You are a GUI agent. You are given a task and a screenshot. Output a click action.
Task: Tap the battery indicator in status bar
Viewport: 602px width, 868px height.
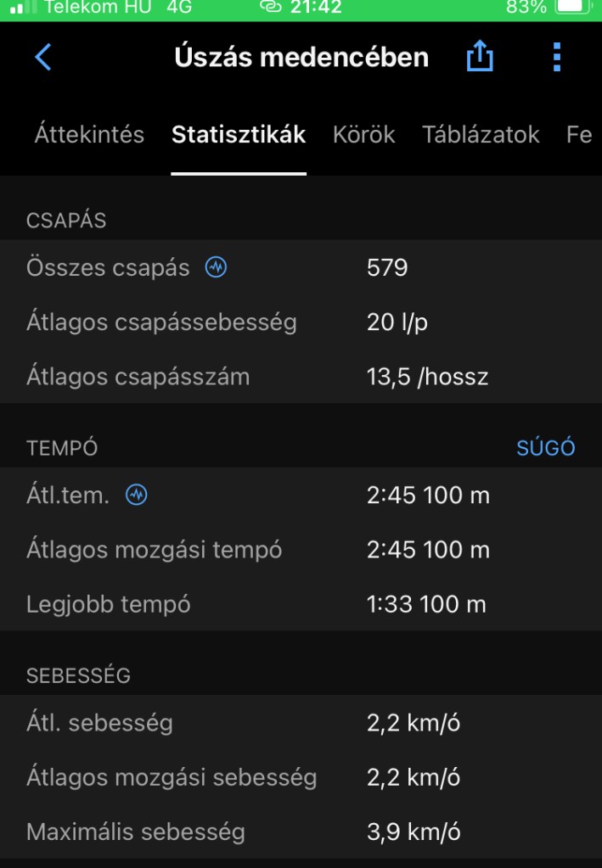(x=573, y=8)
